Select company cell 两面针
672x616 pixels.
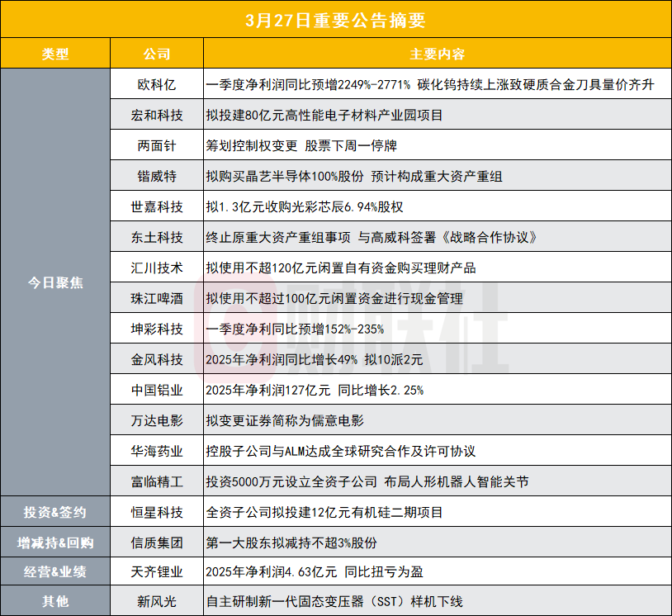(157, 145)
